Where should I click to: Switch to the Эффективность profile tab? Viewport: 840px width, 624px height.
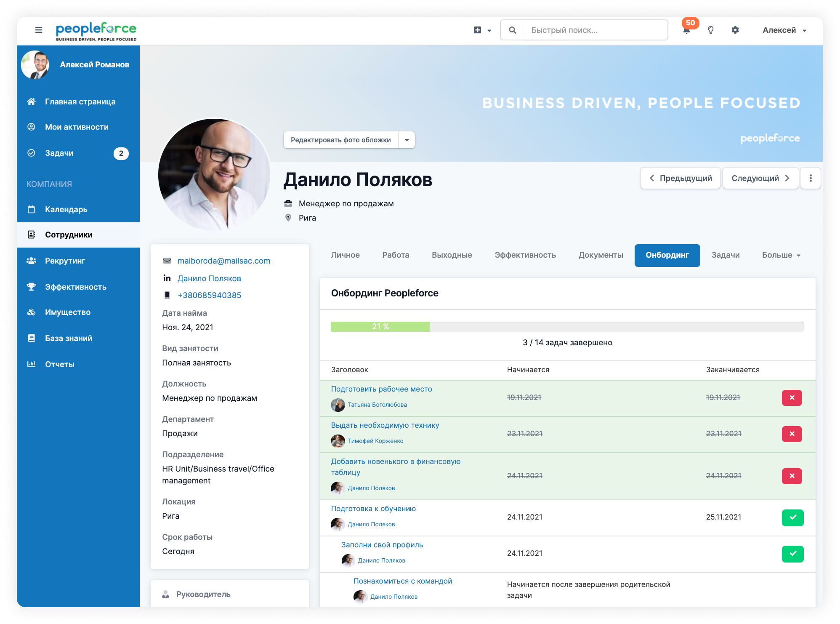(525, 255)
